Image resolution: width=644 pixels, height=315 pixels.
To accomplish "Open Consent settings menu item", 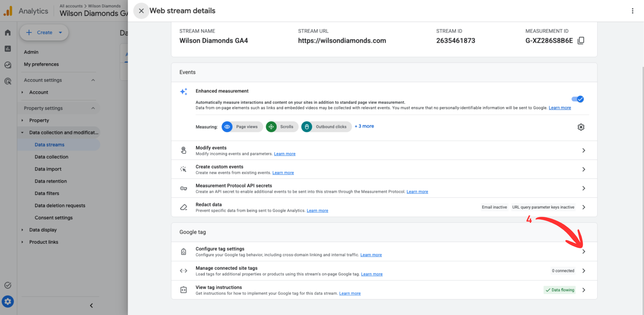I will [x=54, y=218].
